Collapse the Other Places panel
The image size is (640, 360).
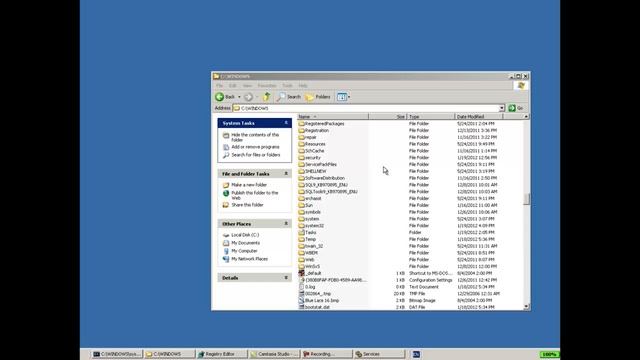(x=286, y=224)
